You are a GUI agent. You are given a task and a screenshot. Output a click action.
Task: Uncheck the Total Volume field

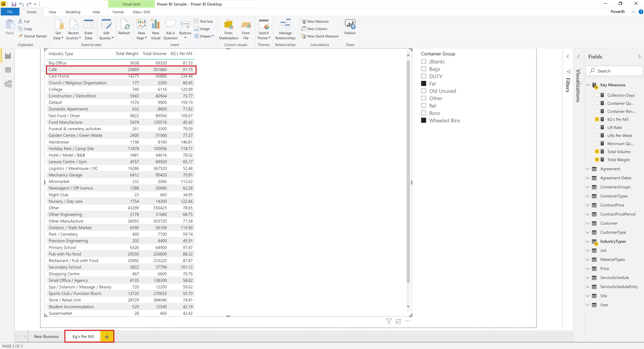click(597, 152)
